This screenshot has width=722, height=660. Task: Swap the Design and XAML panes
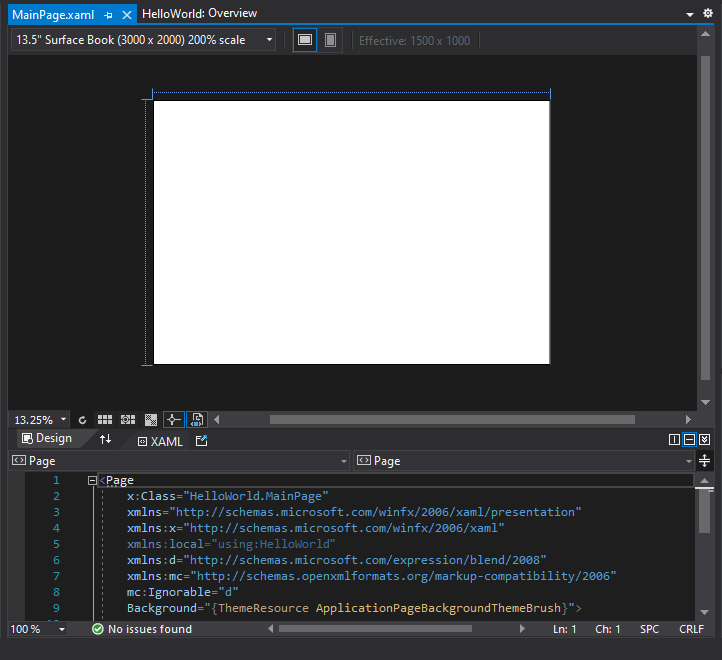click(x=105, y=439)
